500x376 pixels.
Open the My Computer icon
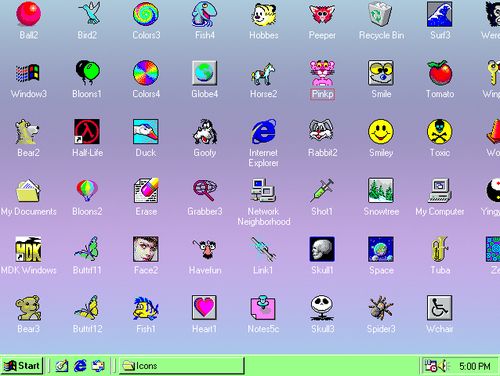point(440,190)
